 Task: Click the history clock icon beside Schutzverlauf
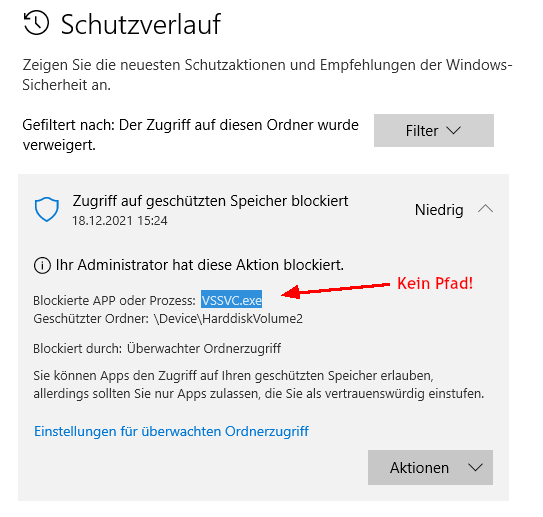[36, 23]
